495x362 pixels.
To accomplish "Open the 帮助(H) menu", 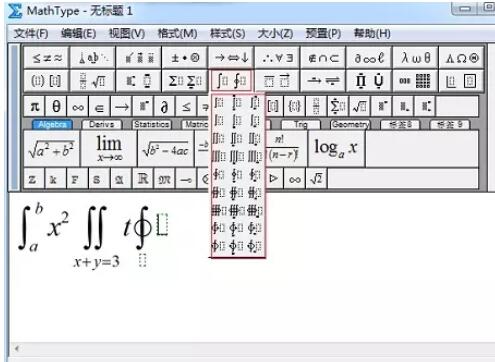I will pyautogui.click(x=372, y=33).
